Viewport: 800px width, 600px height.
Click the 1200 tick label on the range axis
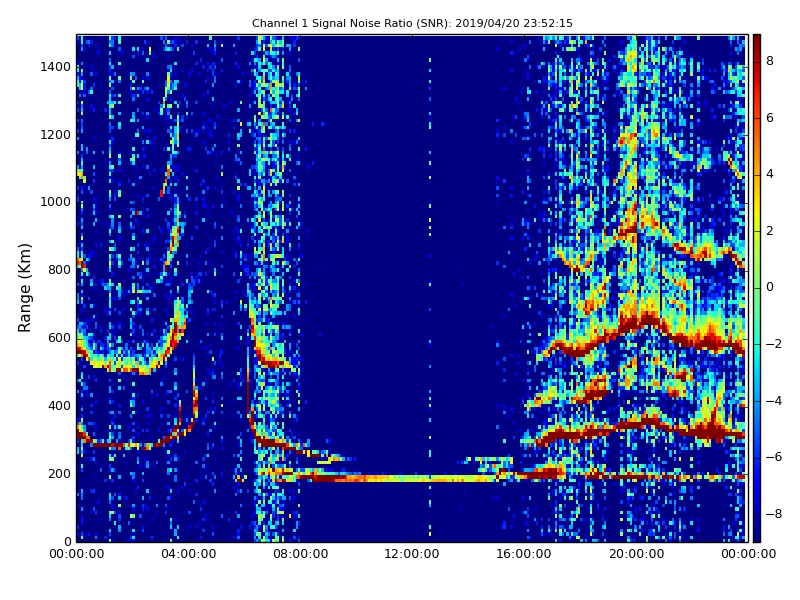[56, 135]
